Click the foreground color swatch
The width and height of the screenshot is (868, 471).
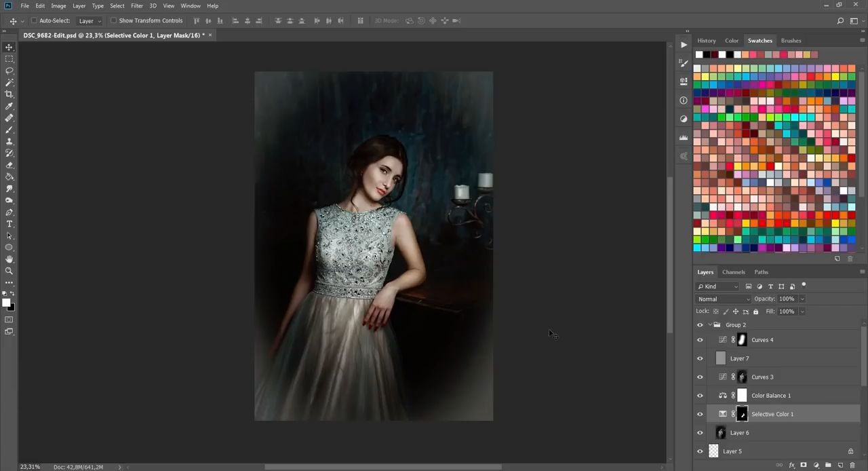6,303
